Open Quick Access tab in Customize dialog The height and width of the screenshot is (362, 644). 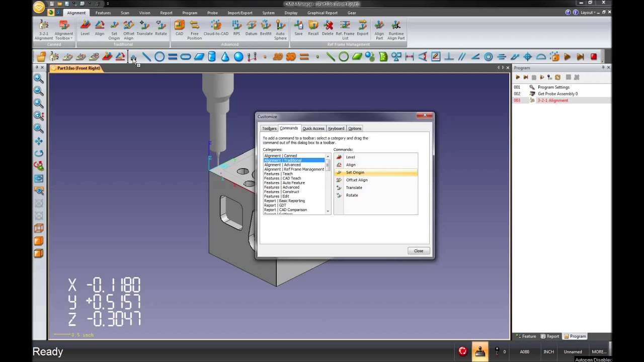(313, 128)
